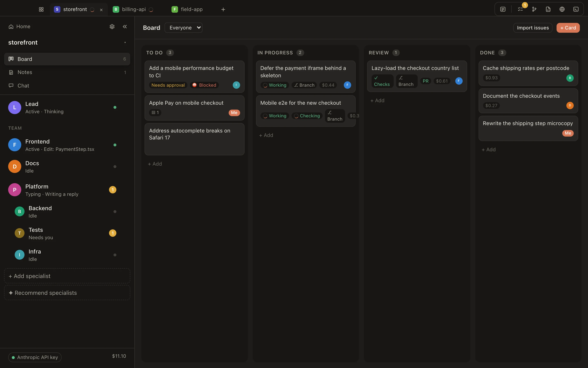Add a card in the In Progress column
Image resolution: width=588 pixels, height=368 pixels.
tap(266, 135)
